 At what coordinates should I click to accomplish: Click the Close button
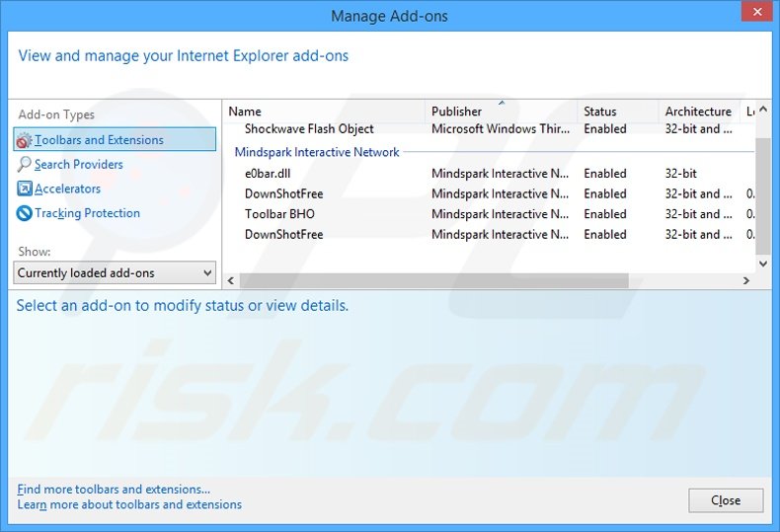[726, 500]
